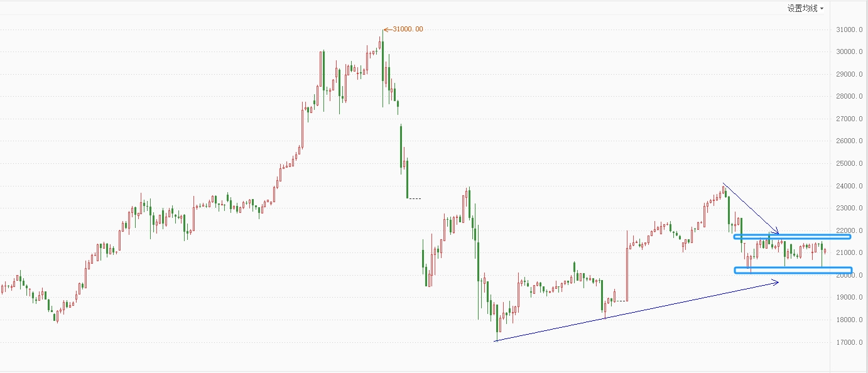868x373 pixels.
Task: Click the rising trendline's start near 17000
Action: point(496,341)
